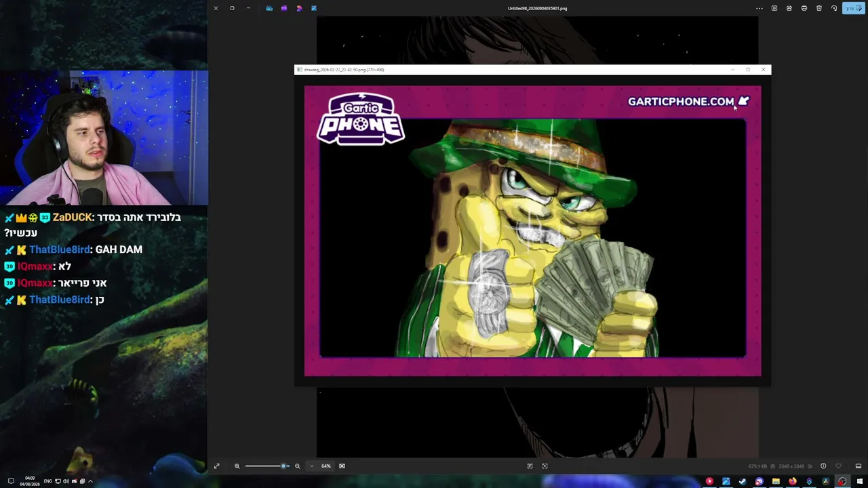Open the See more three-dots menu in Photos

(x=759, y=8)
